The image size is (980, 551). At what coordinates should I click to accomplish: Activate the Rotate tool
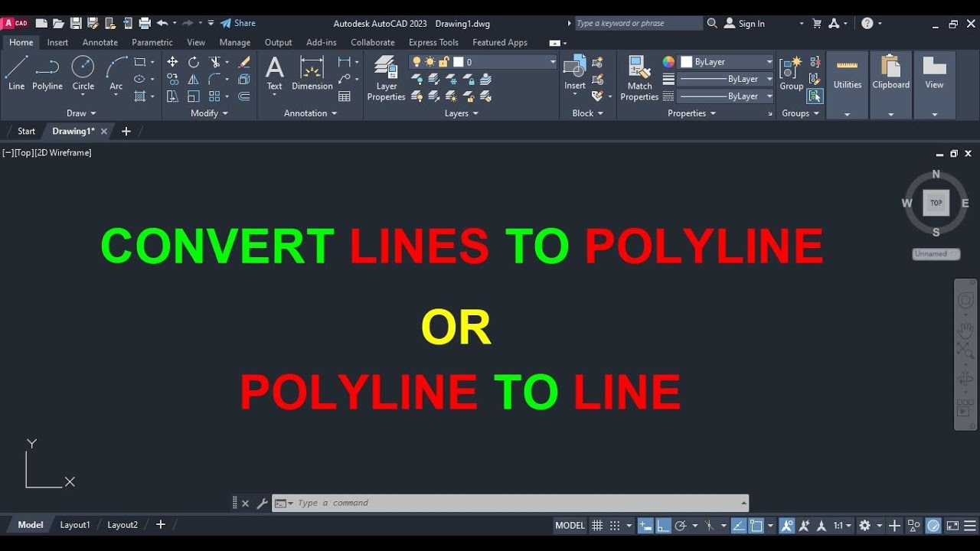pyautogui.click(x=194, y=62)
